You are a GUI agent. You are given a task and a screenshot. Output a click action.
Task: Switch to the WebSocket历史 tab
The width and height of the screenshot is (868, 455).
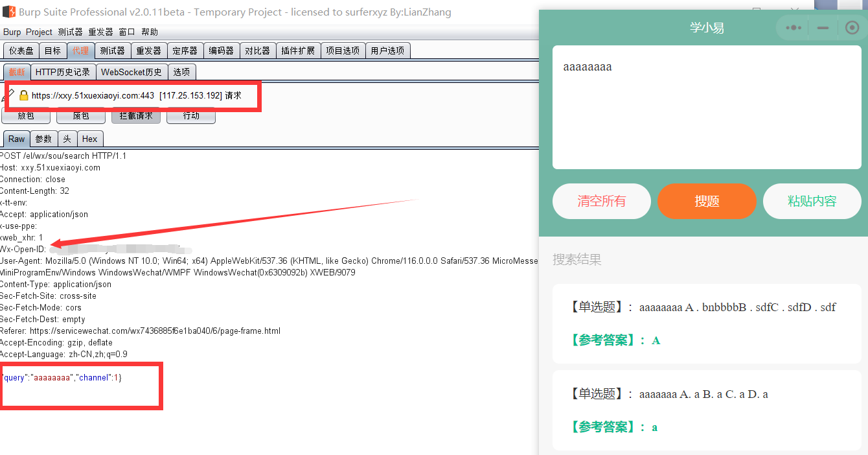point(131,72)
